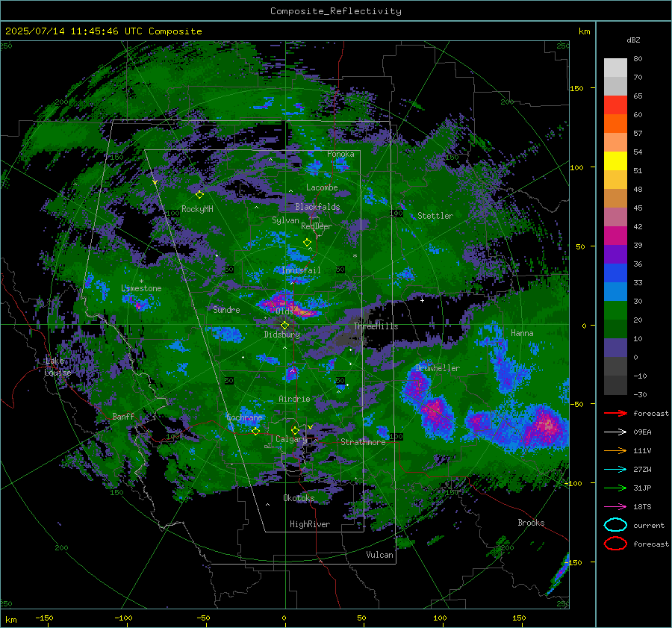Click the Banff label
The width and height of the screenshot is (672, 628).
click(x=123, y=416)
